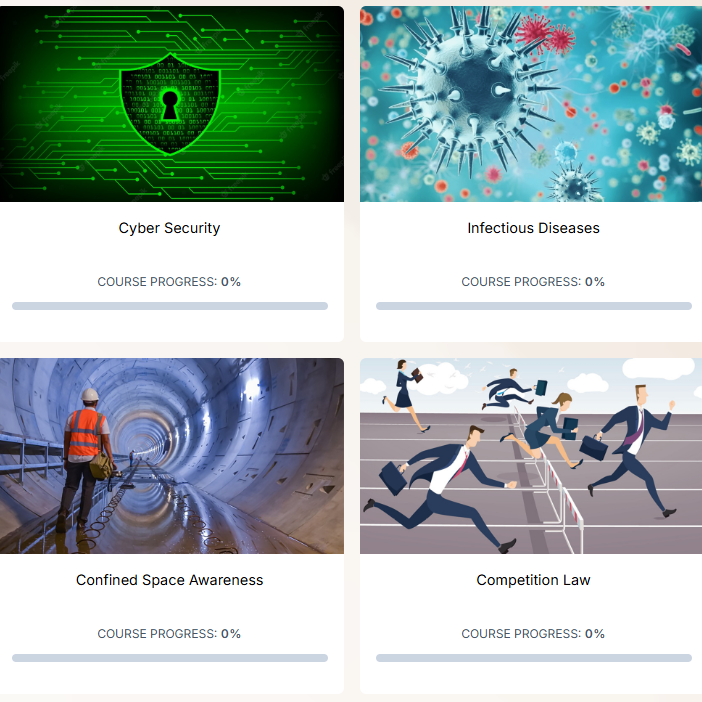Click Competition Law course progress 0% label
The width and height of the screenshot is (702, 702).
pyautogui.click(x=533, y=634)
